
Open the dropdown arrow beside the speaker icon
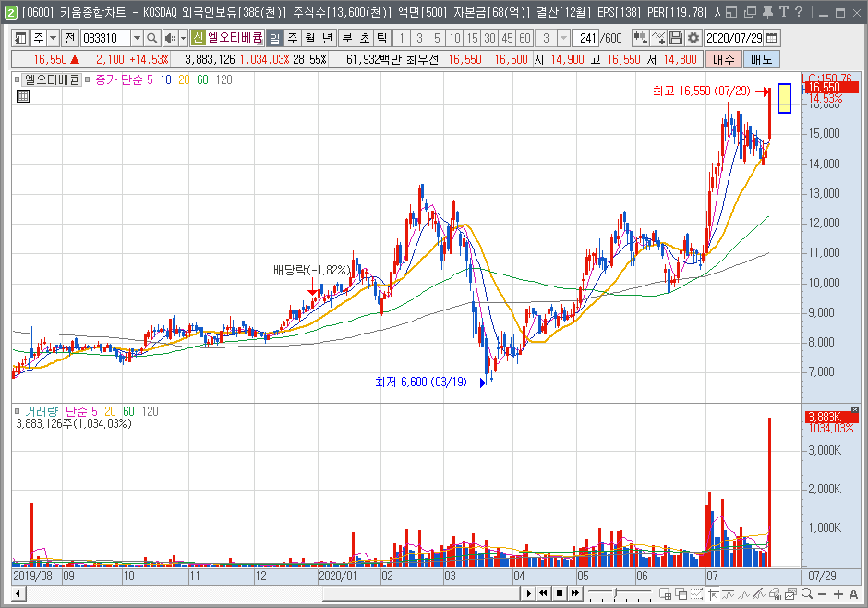tap(183, 38)
